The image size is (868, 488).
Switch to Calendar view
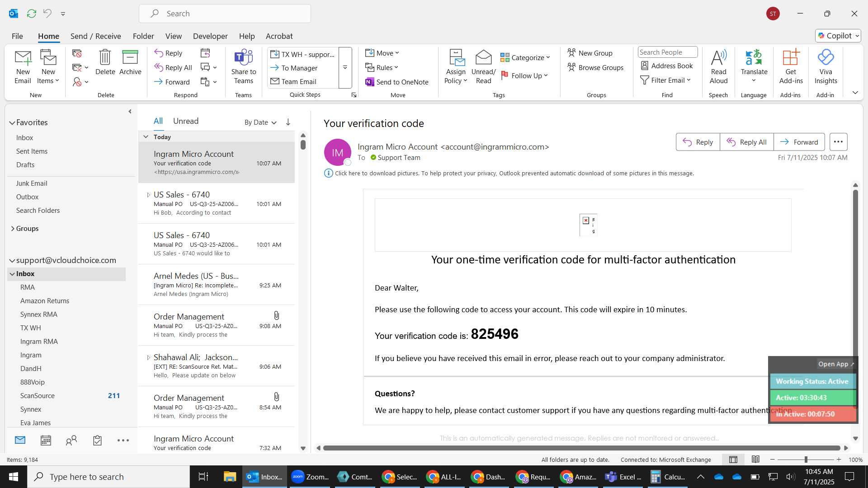[46, 441]
